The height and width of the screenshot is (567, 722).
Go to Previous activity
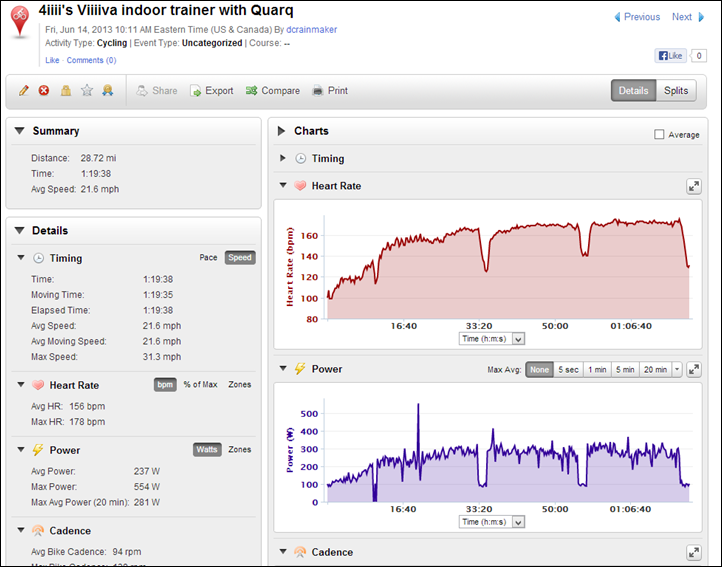coord(642,17)
